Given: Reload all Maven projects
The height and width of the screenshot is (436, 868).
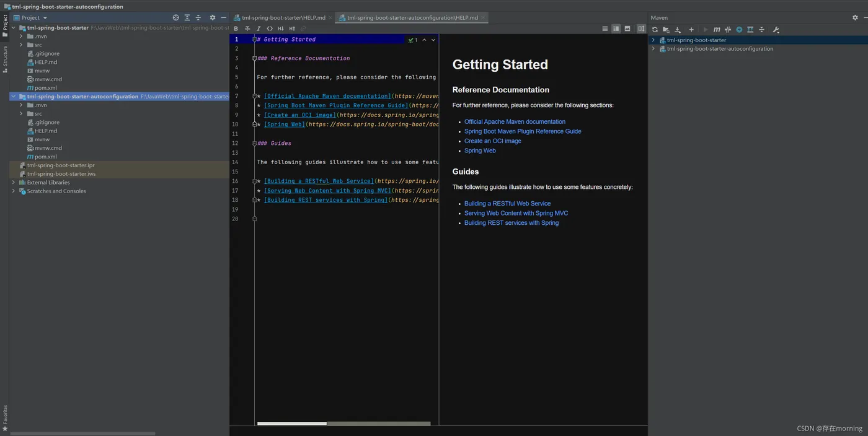Looking at the screenshot, I should point(655,30).
